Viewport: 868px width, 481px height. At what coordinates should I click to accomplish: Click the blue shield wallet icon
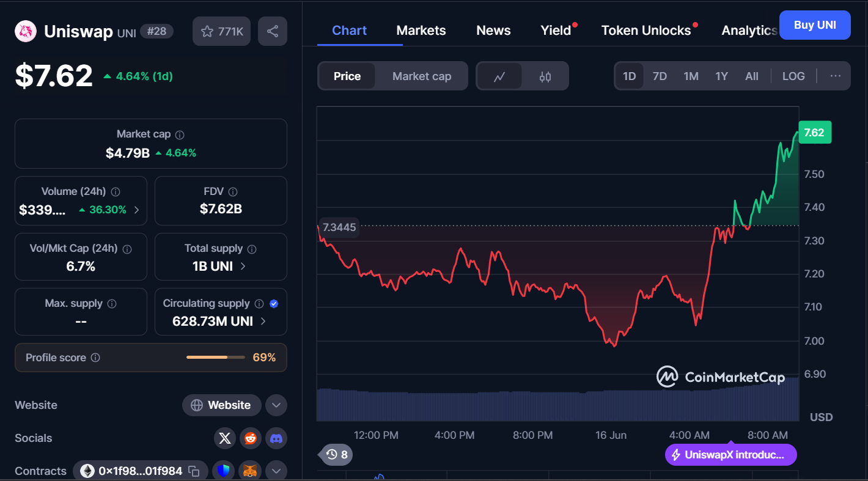coord(225,471)
